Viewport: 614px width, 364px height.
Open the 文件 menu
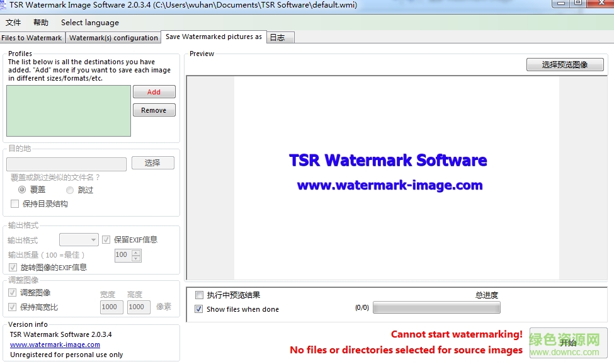[14, 23]
